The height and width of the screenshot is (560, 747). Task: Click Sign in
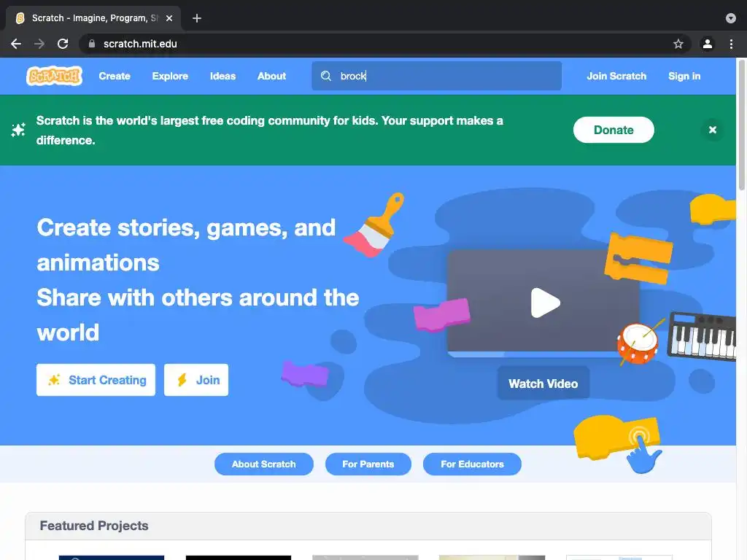(684, 76)
